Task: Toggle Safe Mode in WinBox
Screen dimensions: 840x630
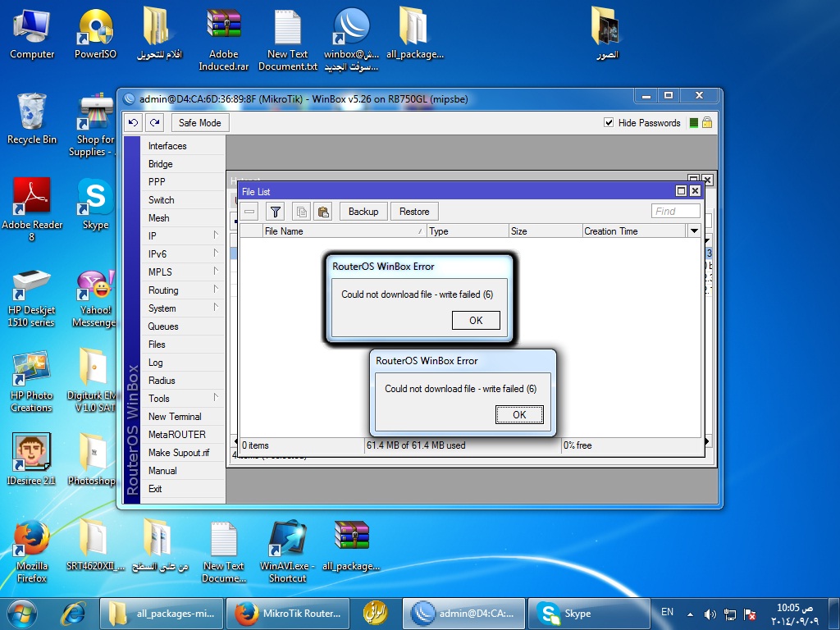Action: tap(200, 123)
